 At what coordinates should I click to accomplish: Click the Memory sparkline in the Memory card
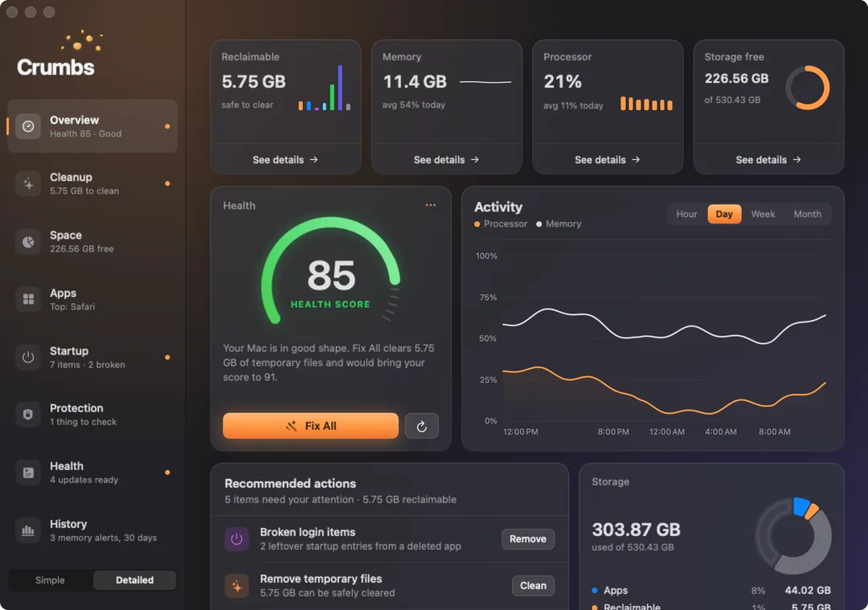[485, 83]
